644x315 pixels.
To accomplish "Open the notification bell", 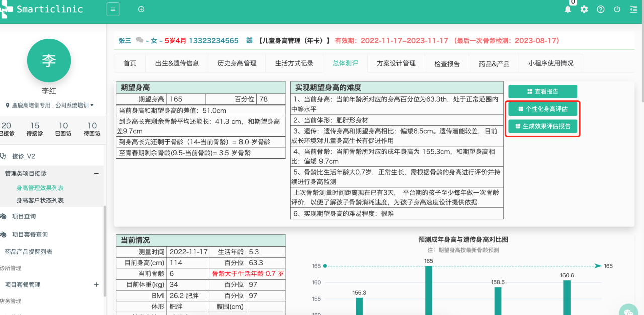I will (x=568, y=9).
